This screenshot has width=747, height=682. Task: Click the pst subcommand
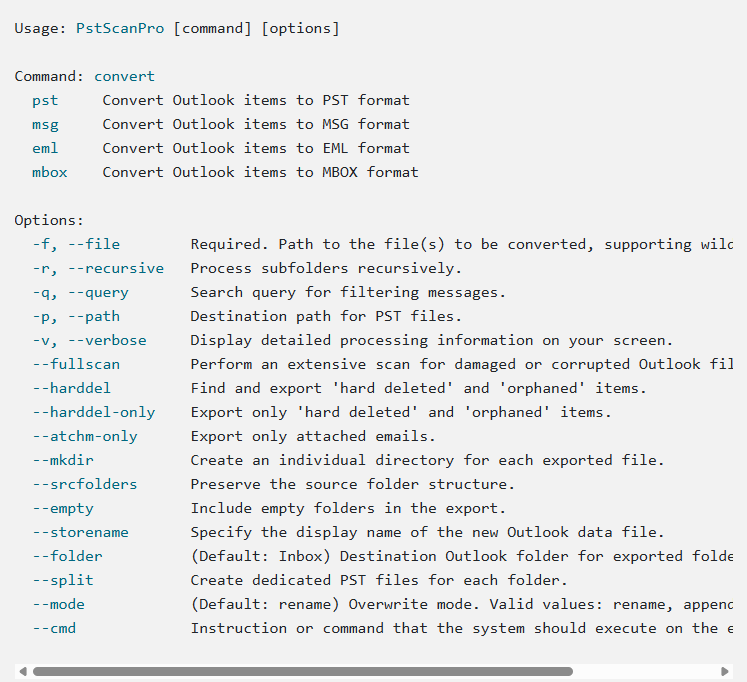coord(45,100)
